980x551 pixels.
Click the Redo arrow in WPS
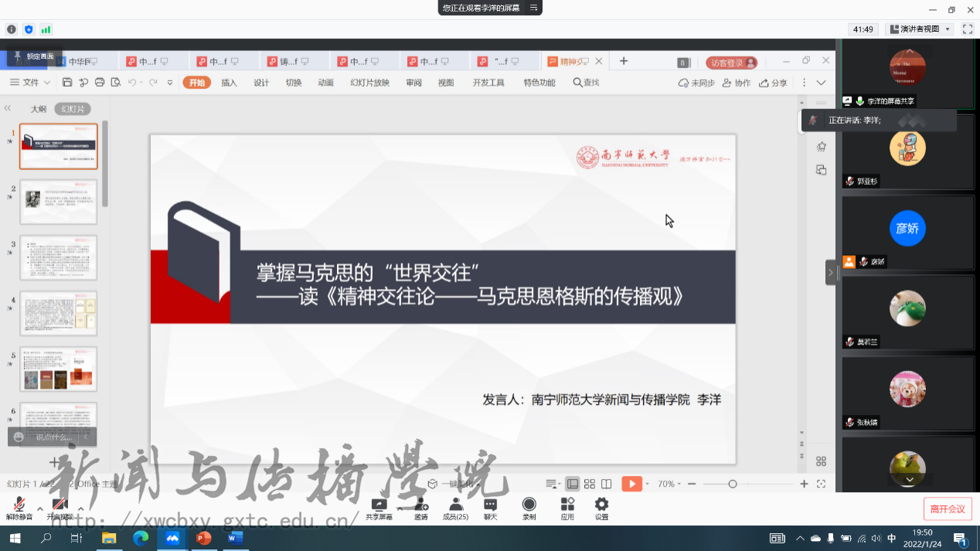coord(153,83)
